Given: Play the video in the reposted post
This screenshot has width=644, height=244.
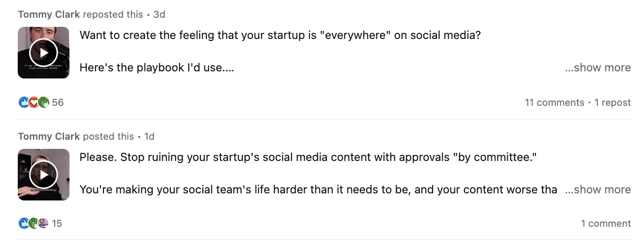Looking at the screenshot, I should click(x=44, y=53).
